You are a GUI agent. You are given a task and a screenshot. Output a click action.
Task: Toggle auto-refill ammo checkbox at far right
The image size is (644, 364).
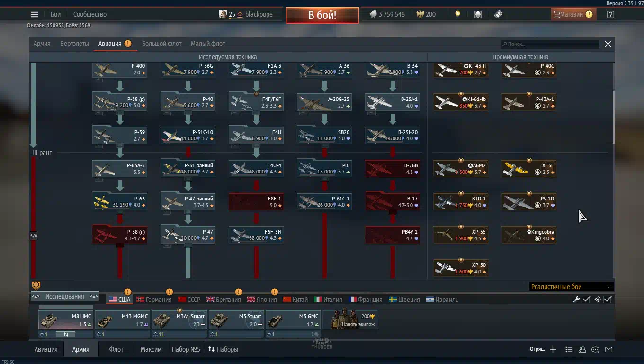click(608, 299)
